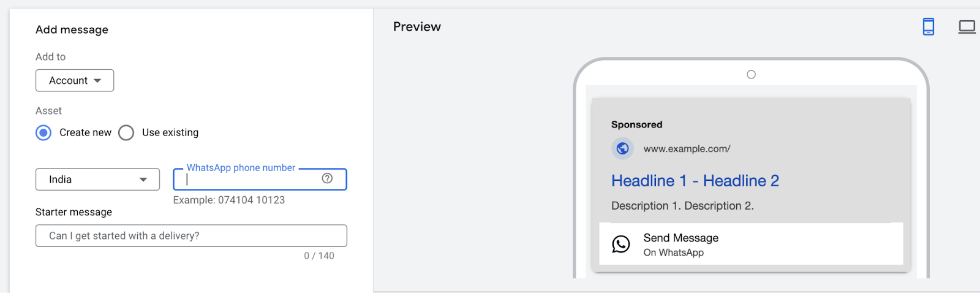Screen dimensions: 980x293
Task: Click the ad description text in preview
Action: tap(682, 206)
